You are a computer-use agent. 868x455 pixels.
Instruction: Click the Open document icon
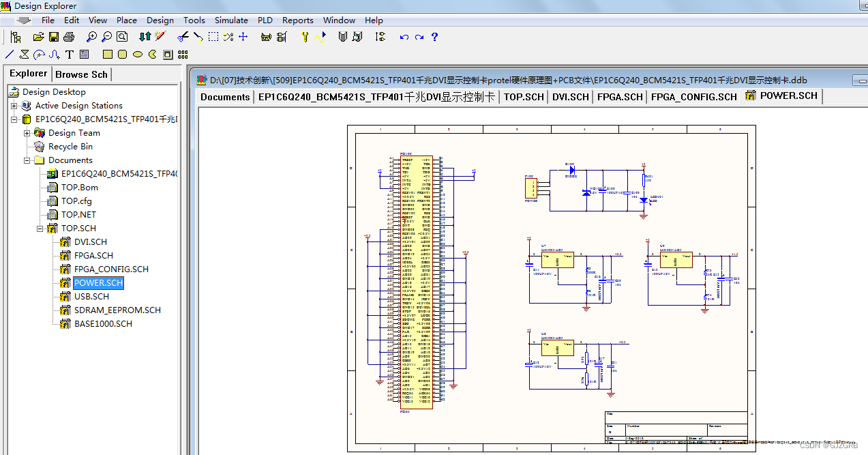(x=38, y=38)
